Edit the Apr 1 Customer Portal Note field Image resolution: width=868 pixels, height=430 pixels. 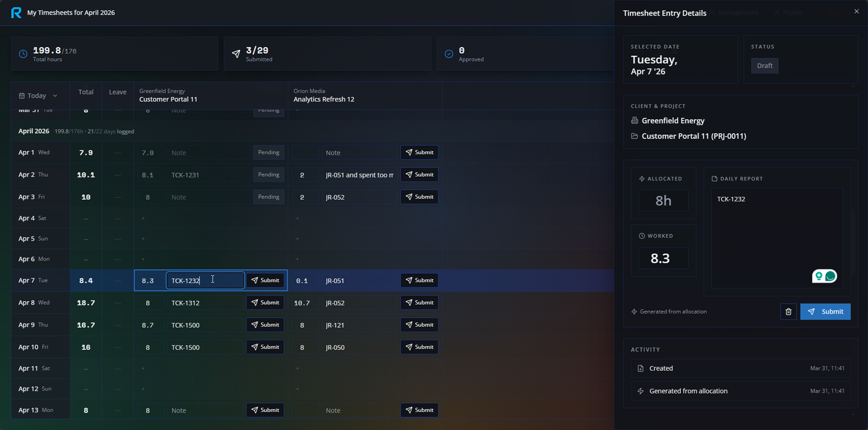[x=209, y=152]
